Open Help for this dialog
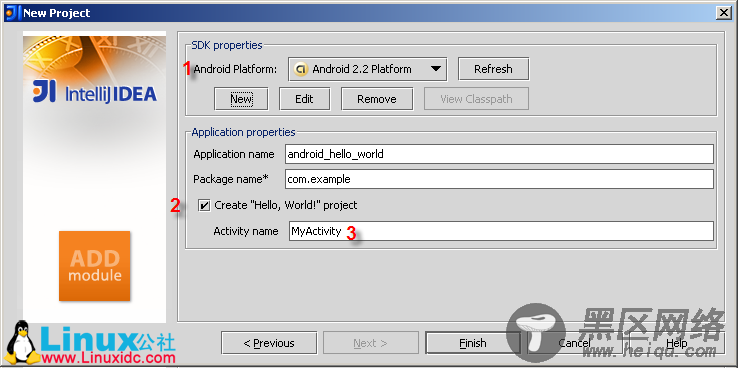 click(677, 343)
